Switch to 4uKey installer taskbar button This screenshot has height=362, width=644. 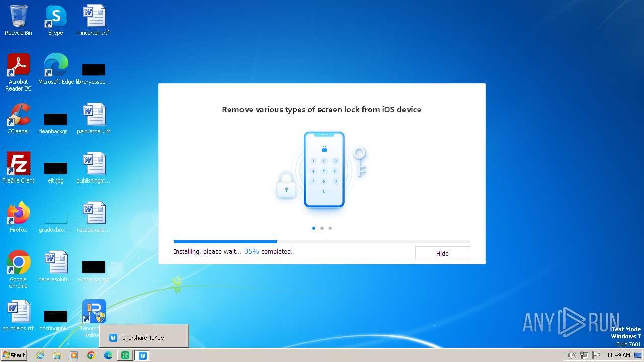coord(143,355)
